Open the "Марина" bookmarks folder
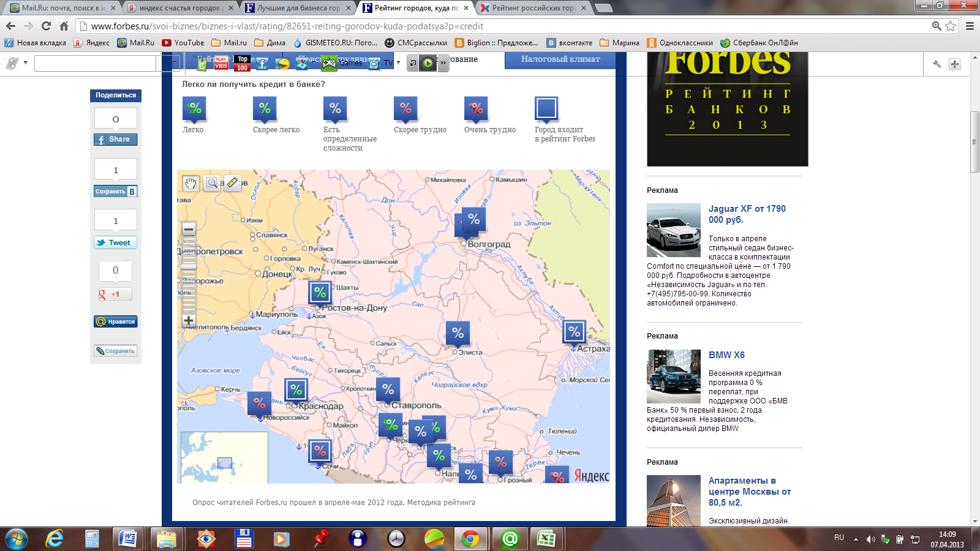The height and width of the screenshot is (551, 980). 619,43
